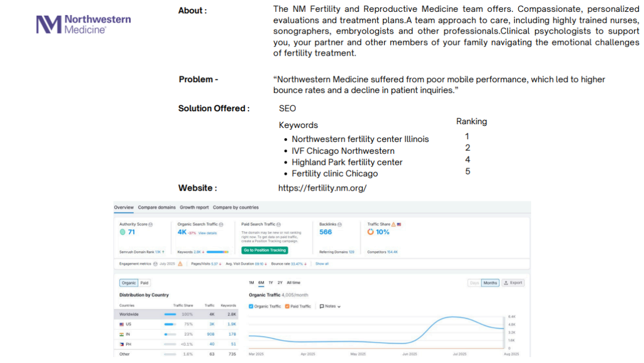Select the 1M time range

coord(252,283)
